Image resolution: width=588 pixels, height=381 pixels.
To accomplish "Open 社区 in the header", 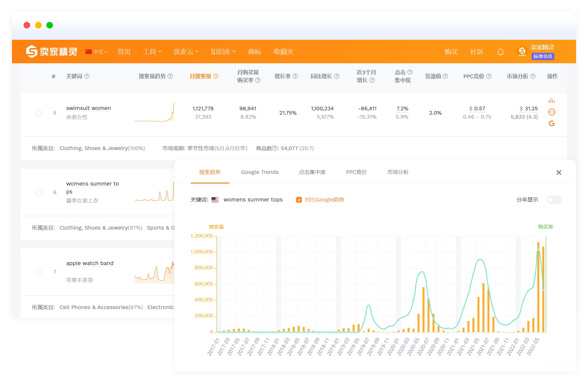I will [x=477, y=52].
